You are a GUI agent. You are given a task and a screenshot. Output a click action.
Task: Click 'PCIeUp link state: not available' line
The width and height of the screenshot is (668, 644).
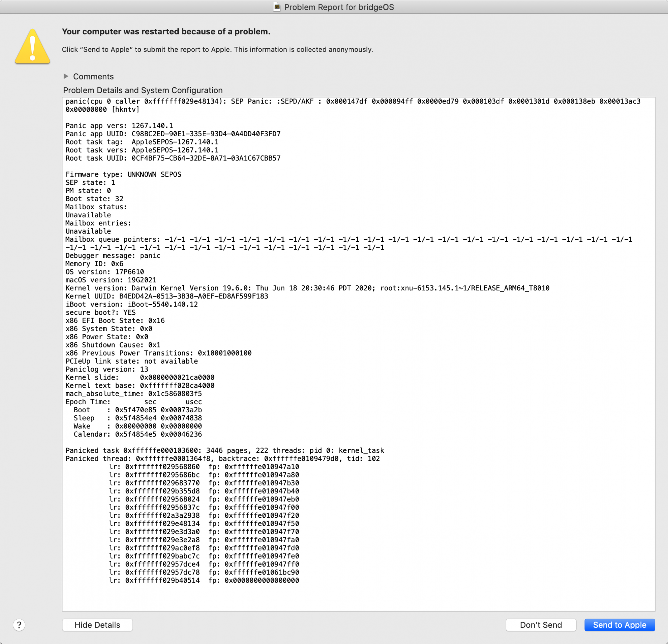tap(132, 362)
